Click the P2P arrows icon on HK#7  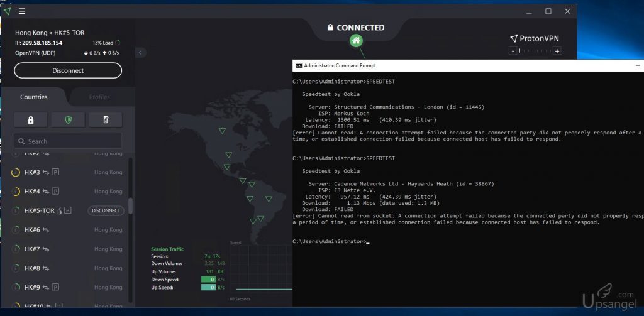tap(46, 249)
